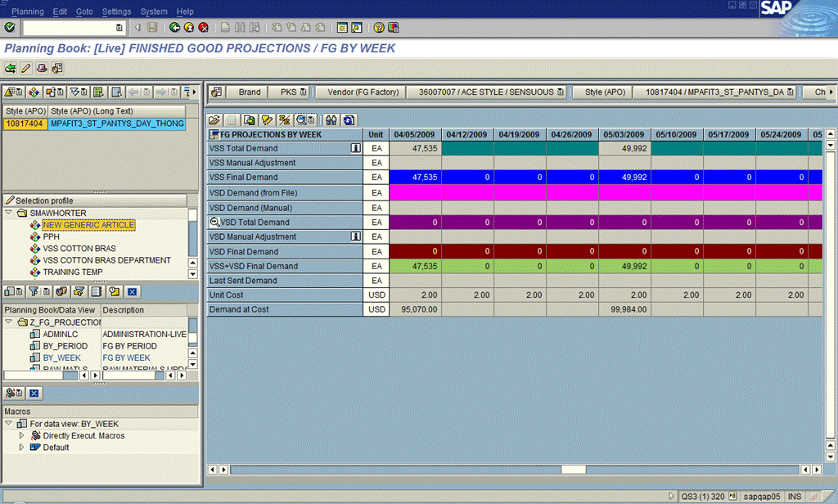Viewport: 838px width, 504px height.
Task: Open the Help menu
Action: point(185,11)
